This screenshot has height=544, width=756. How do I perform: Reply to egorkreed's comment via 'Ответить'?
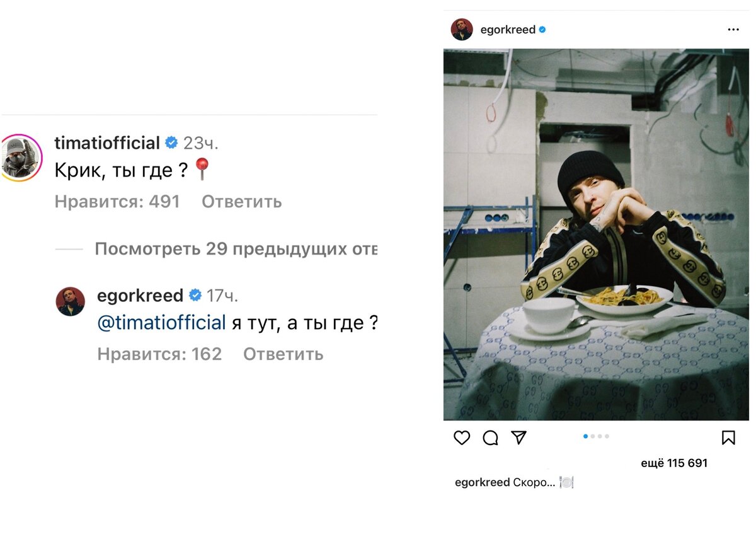(282, 354)
